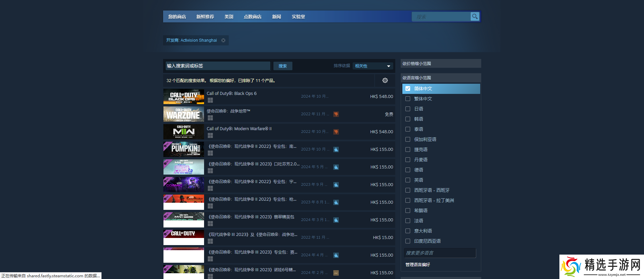This screenshot has width=644, height=279.
Task: Open the 点数商店 tab
Action: 252,17
